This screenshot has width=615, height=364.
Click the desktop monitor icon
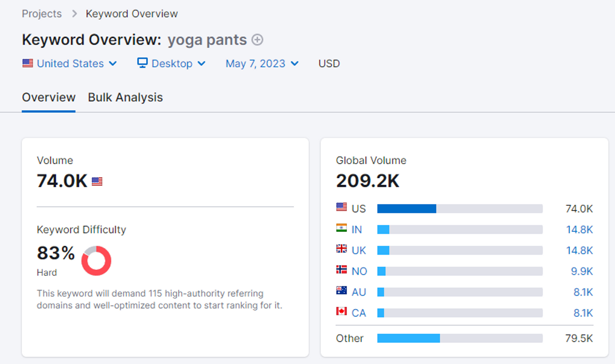point(142,63)
